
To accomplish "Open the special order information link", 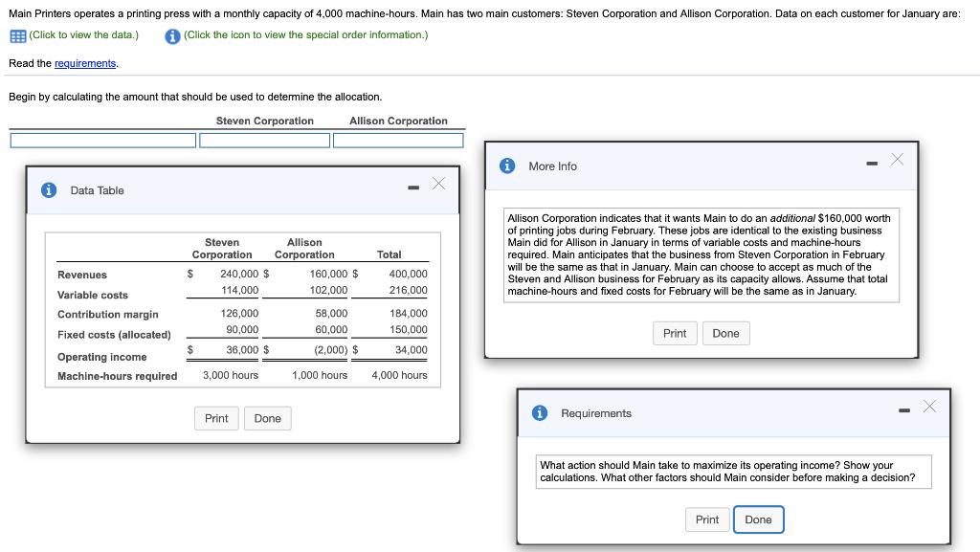I will (305, 35).
